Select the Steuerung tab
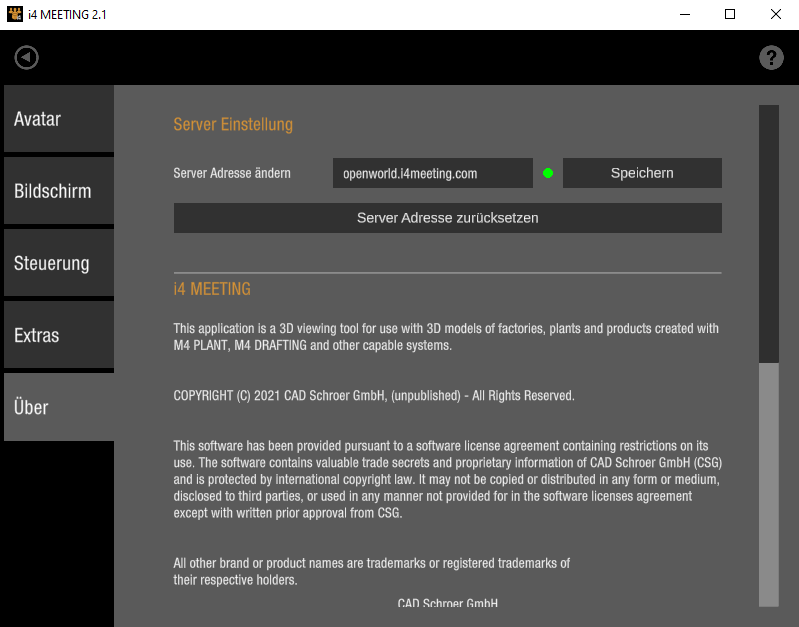Viewport: 799px width, 627px height. [58, 264]
